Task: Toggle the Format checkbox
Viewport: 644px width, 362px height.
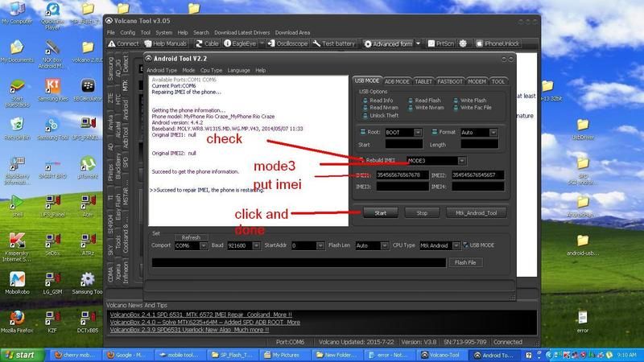Action: (x=434, y=132)
